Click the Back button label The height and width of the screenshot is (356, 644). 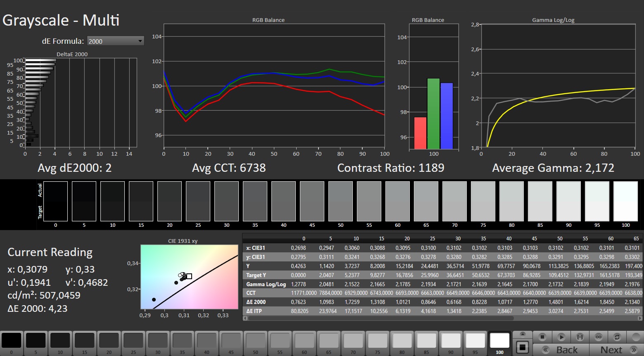tap(567, 350)
